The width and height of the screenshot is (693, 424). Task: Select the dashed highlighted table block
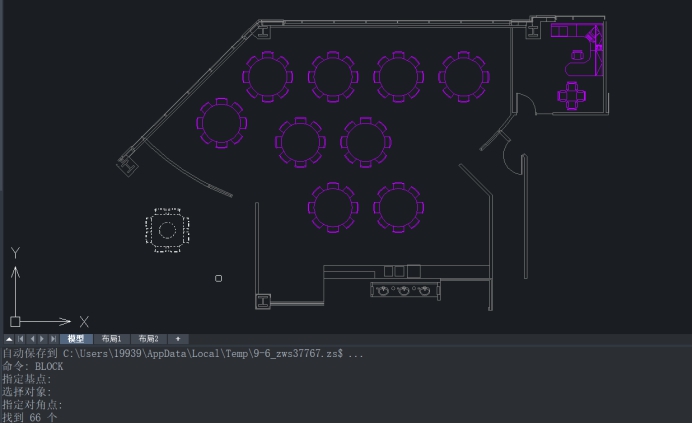167,230
